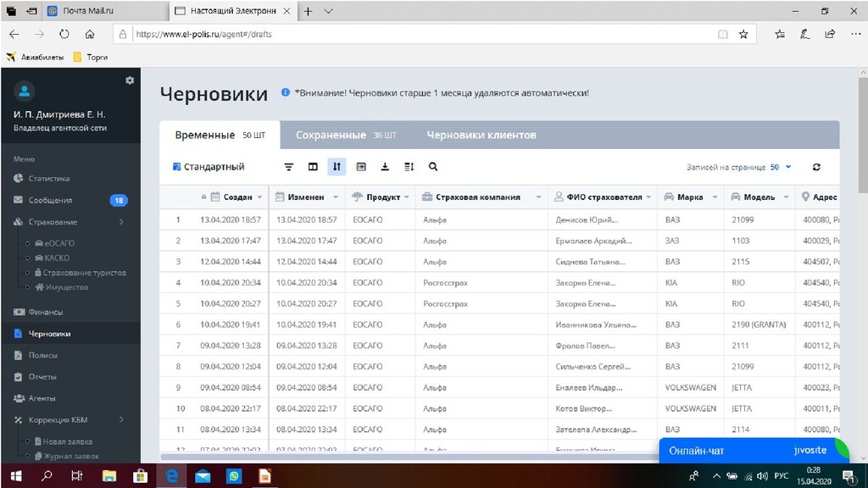Click the Адрес column header
The height and width of the screenshot is (488, 868).
click(x=818, y=197)
